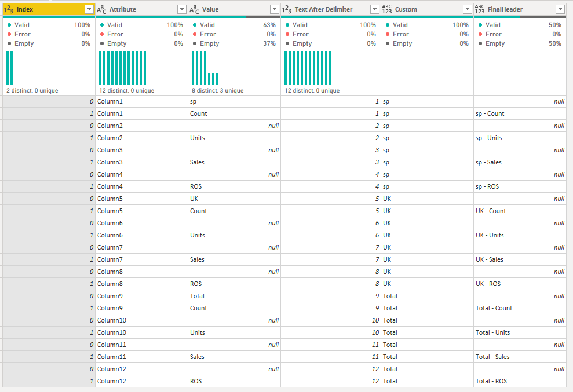Image resolution: width=573 pixels, height=392 pixels.
Task: Click Column5 in the "UK - Count" row
Action: 142,211
